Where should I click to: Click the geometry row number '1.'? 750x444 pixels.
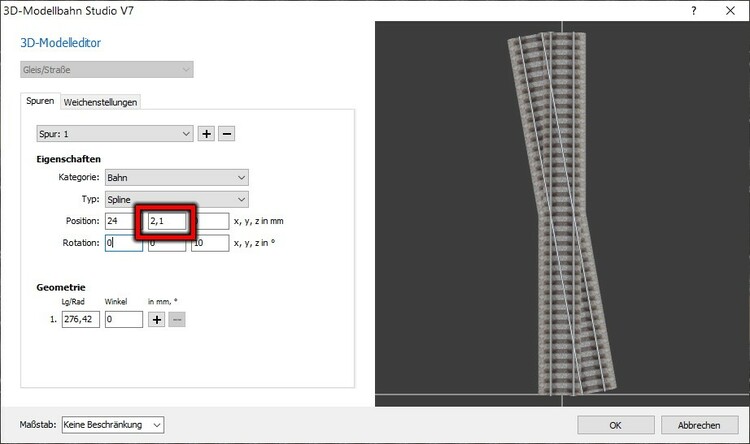pos(54,319)
